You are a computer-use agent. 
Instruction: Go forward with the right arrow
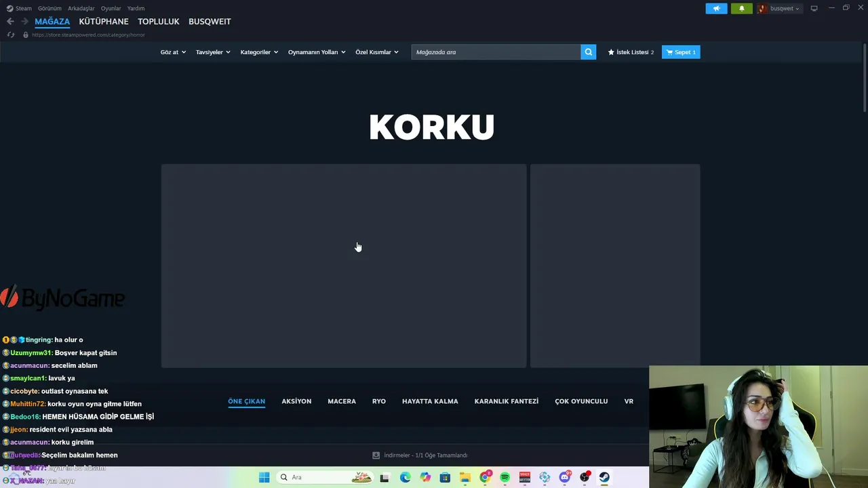click(24, 22)
